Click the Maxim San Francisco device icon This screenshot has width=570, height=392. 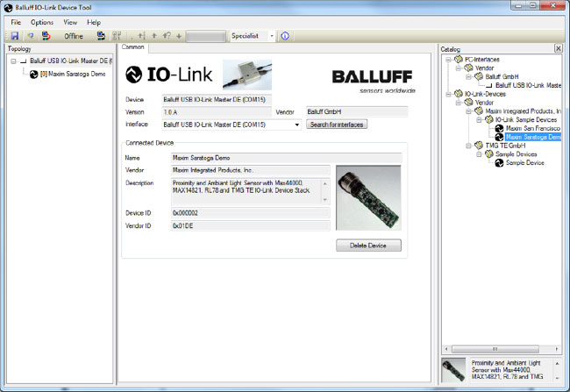(x=500, y=128)
